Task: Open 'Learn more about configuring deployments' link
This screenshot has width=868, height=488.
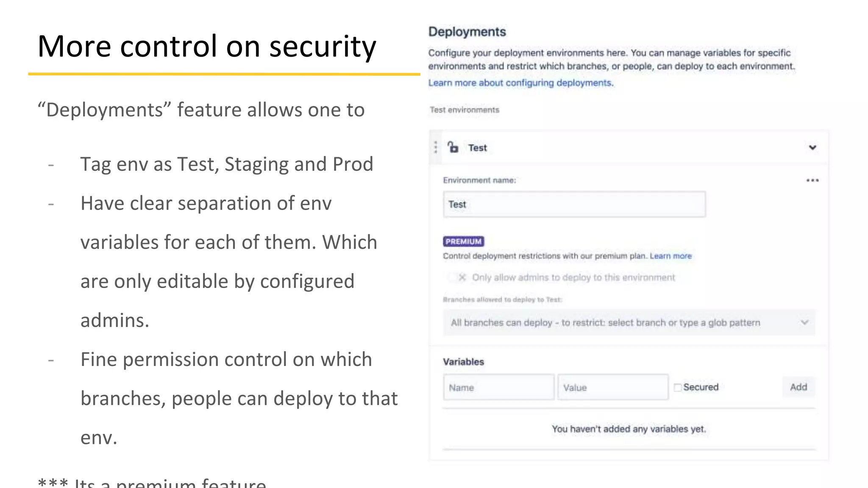Action: (521, 83)
